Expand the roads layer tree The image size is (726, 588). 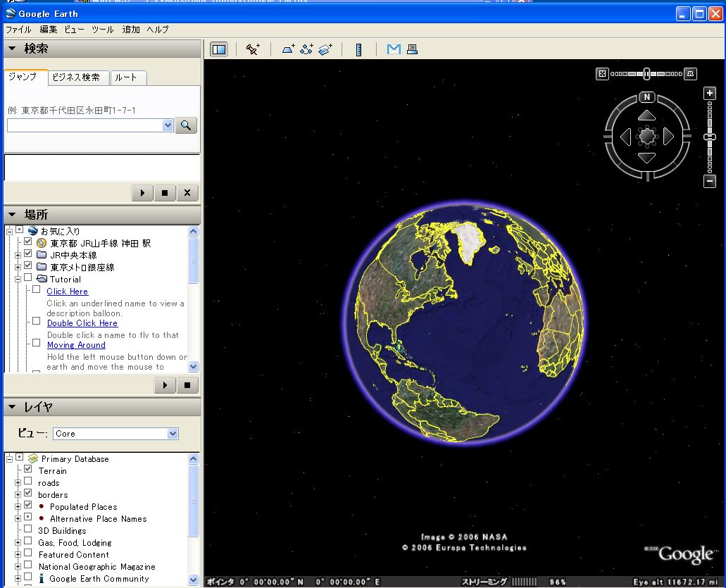pos(18,483)
